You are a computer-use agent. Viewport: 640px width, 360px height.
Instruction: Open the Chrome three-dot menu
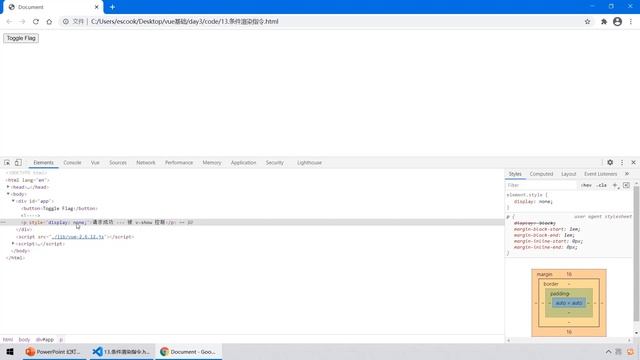tap(631, 22)
